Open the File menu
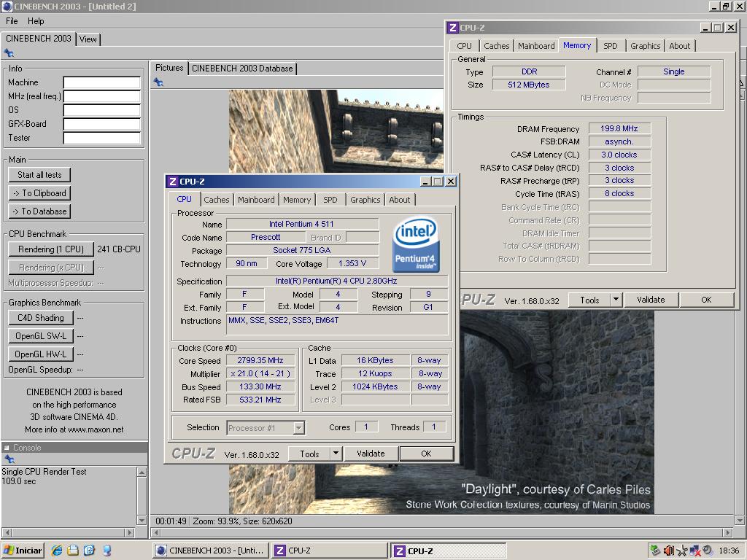Screen dimensions: 747x560 tap(12, 21)
